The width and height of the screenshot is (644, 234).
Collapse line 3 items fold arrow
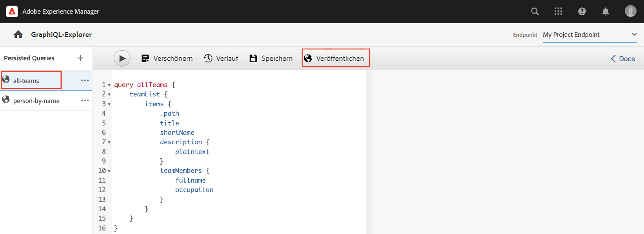(x=109, y=104)
